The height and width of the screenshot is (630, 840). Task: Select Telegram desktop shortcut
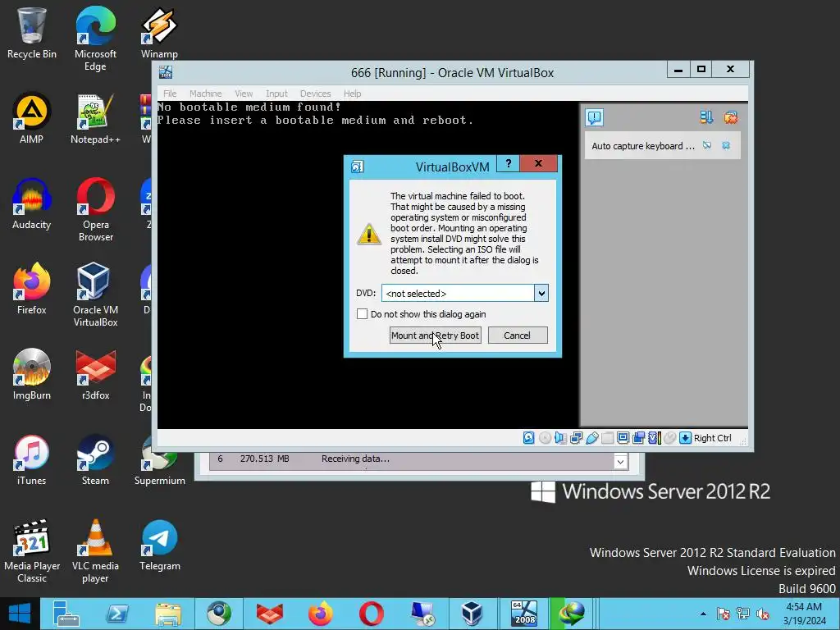click(x=160, y=545)
